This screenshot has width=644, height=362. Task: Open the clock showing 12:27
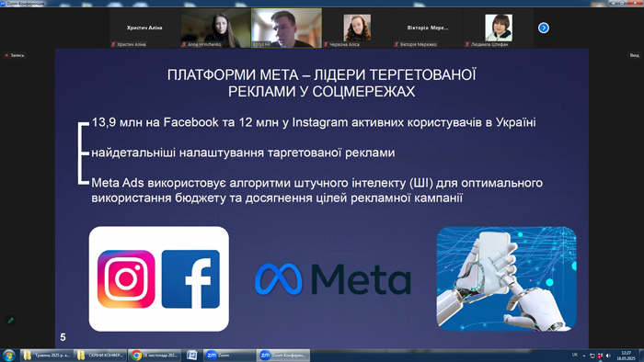pyautogui.click(x=626, y=356)
